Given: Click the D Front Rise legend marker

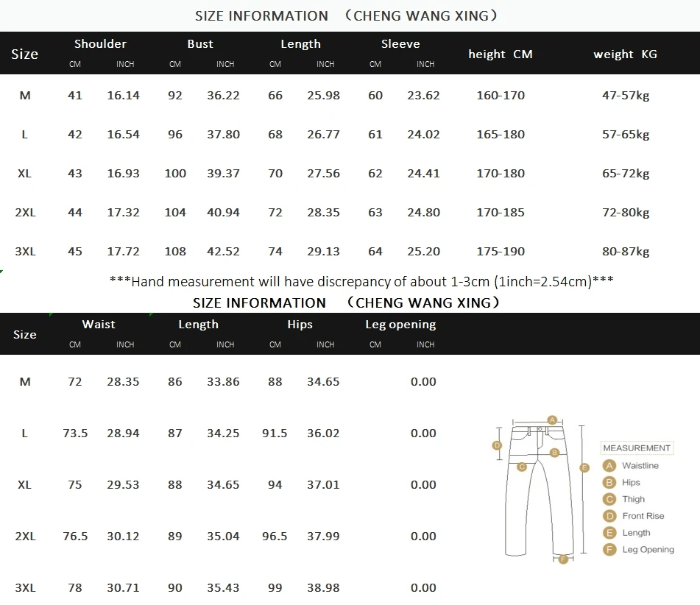Looking at the screenshot, I should [609, 516].
